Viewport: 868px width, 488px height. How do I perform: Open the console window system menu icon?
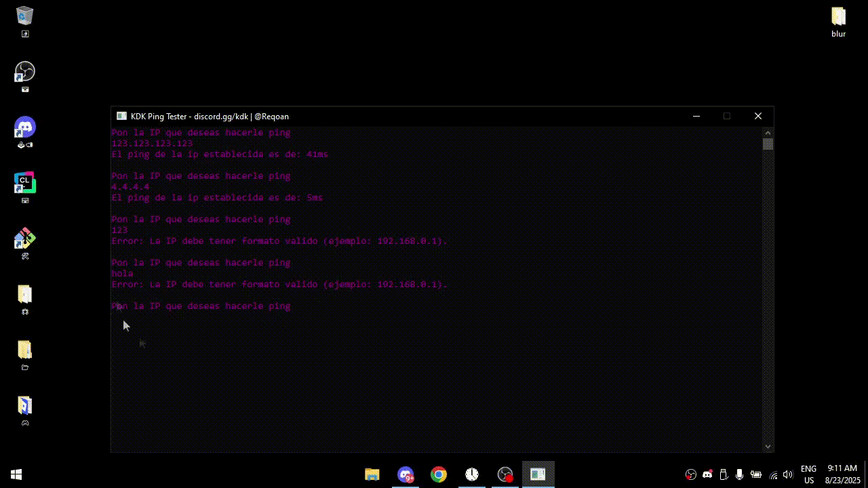121,116
